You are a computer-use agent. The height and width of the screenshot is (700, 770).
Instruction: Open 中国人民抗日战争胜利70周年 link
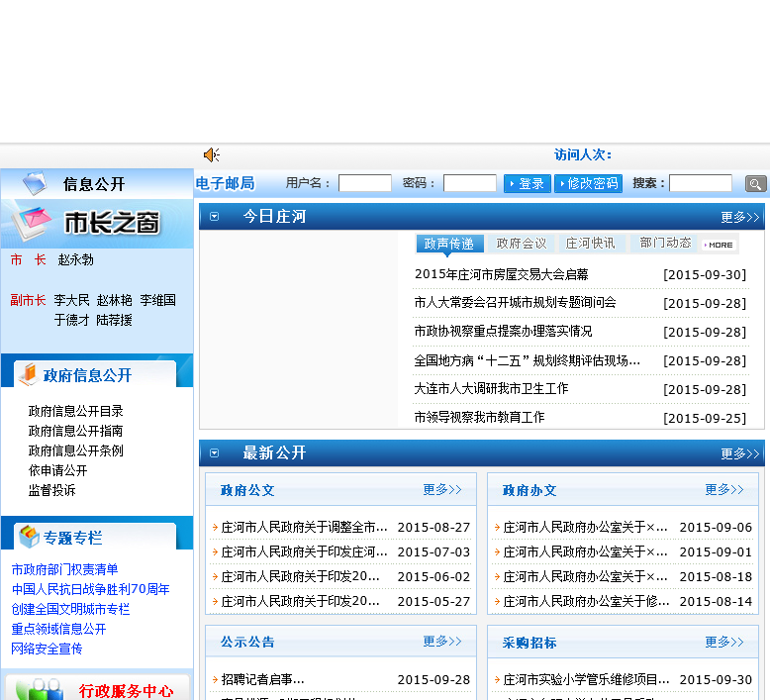point(90,589)
